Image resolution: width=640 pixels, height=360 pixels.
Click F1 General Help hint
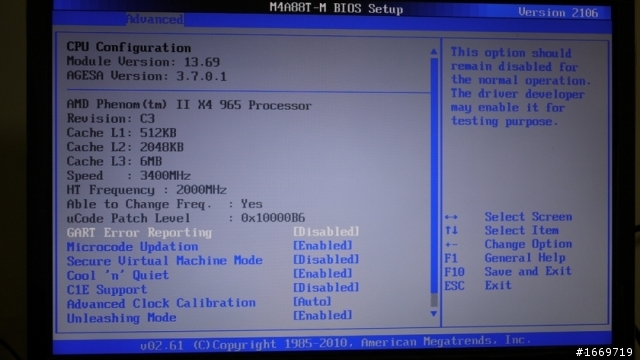tap(505, 258)
